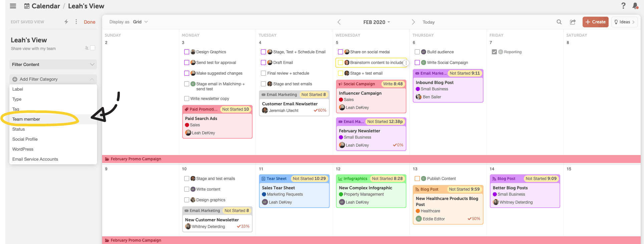Image resolution: width=644 pixels, height=244 pixels.
Task: Click the share calendar icon
Action: (573, 22)
